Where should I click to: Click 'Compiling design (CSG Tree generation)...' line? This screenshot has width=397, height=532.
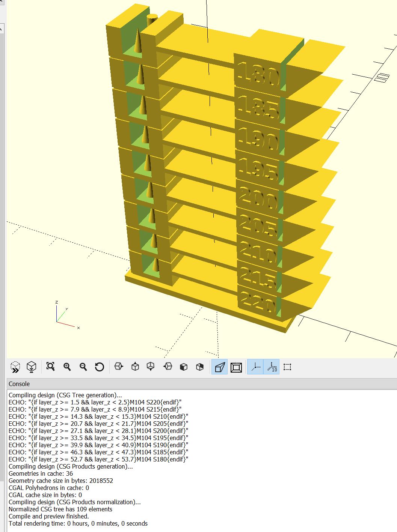click(x=65, y=395)
